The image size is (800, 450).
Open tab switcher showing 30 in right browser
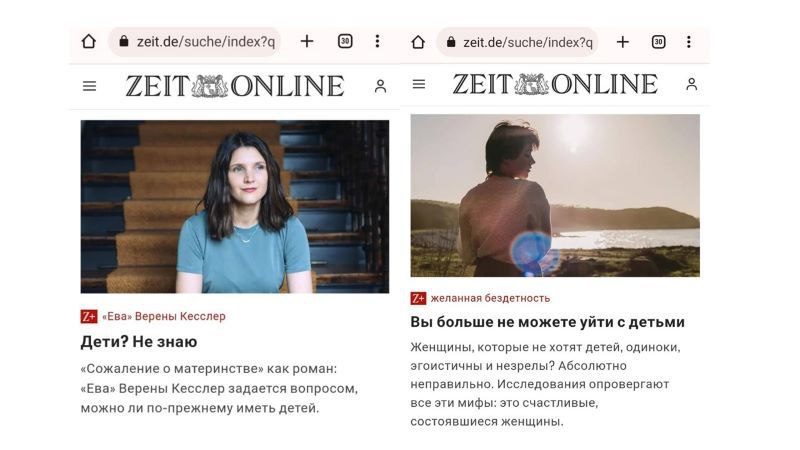659,42
